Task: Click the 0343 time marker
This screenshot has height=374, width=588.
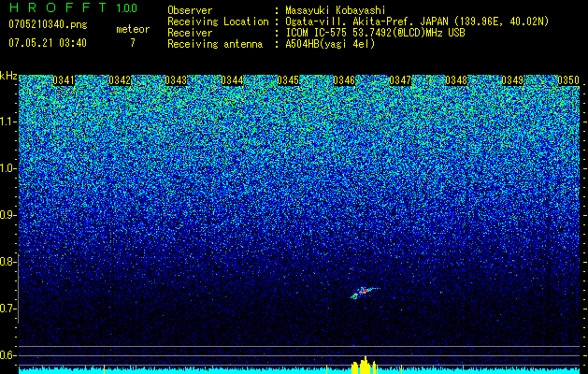Action: click(176, 80)
